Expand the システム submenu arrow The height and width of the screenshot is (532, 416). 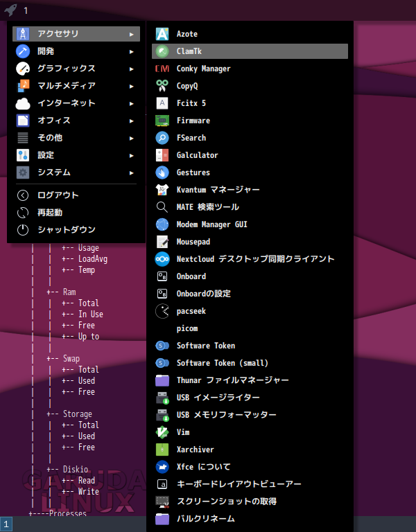coord(132,172)
